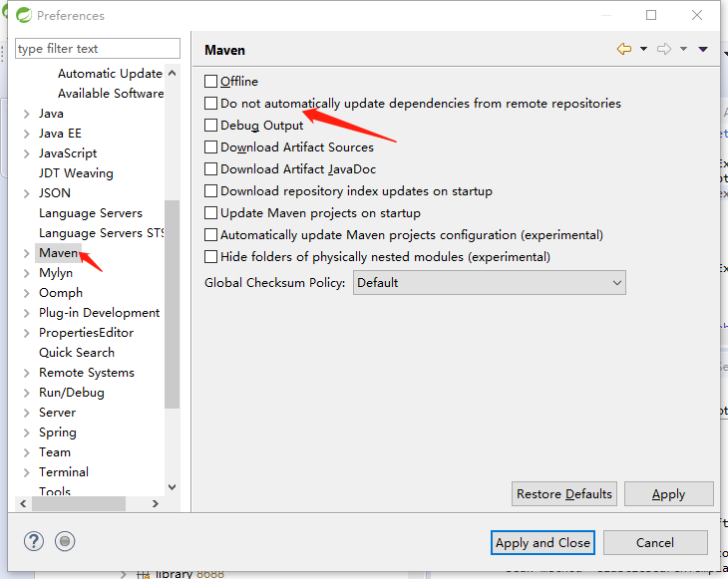Expand the Java EE tree node
Image resolution: width=728 pixels, height=579 pixels.
(x=27, y=134)
